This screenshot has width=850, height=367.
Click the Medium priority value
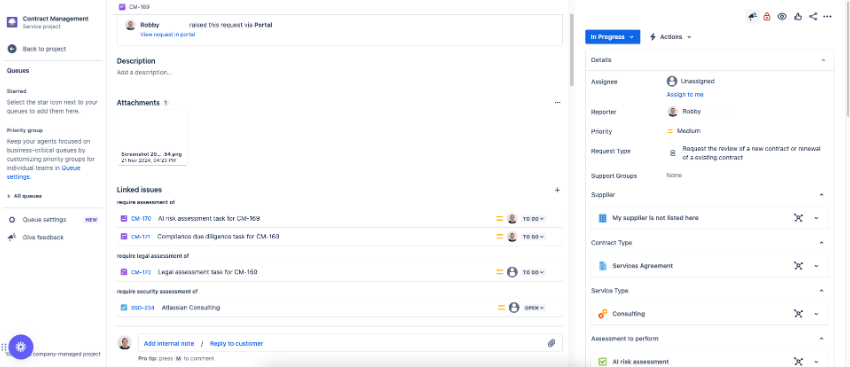point(684,131)
